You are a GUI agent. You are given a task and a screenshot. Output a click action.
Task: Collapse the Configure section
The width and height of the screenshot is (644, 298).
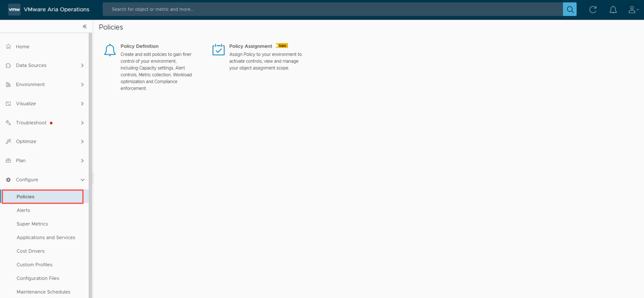click(82, 180)
